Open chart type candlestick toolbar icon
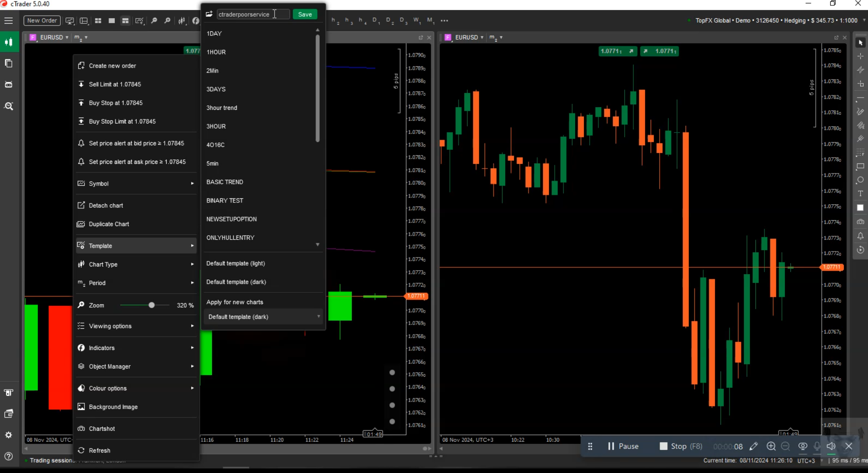This screenshot has width=868, height=473. 182,20
